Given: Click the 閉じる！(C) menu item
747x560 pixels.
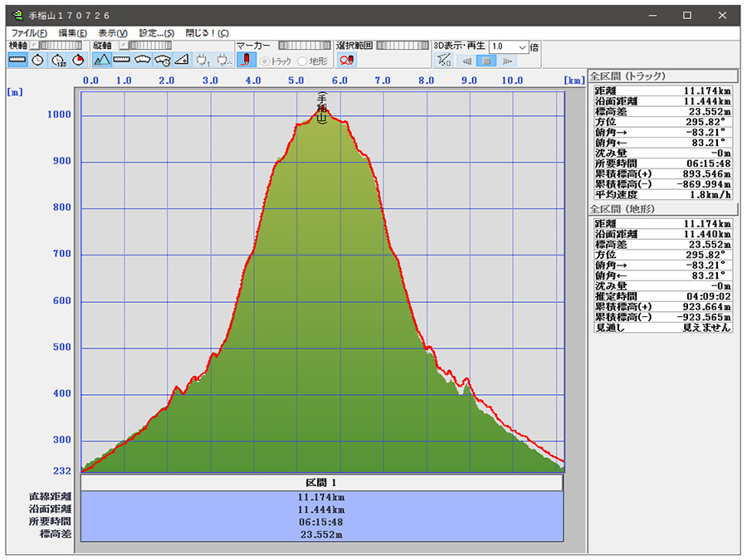Looking at the screenshot, I should 207,32.
